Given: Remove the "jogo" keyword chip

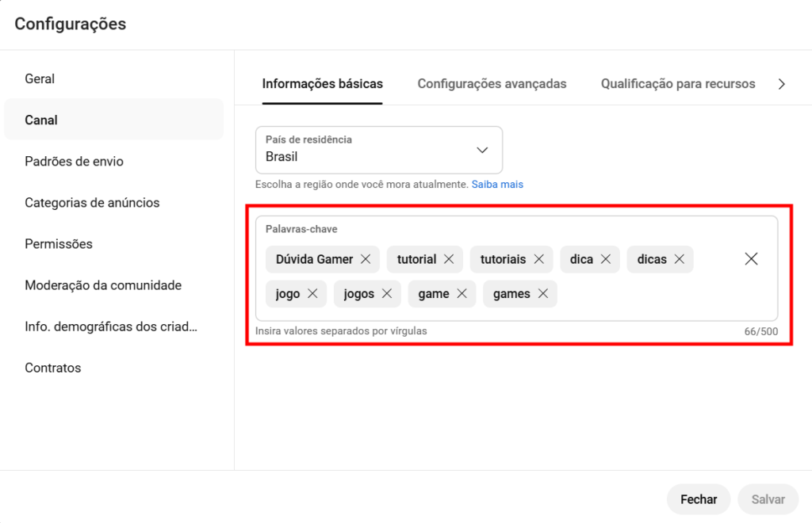Looking at the screenshot, I should pyautogui.click(x=312, y=294).
